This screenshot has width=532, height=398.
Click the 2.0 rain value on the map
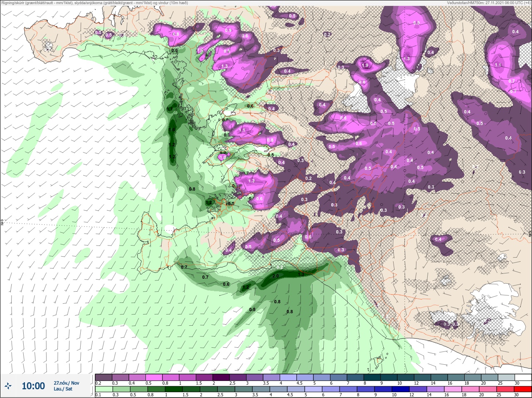[x=275, y=276]
